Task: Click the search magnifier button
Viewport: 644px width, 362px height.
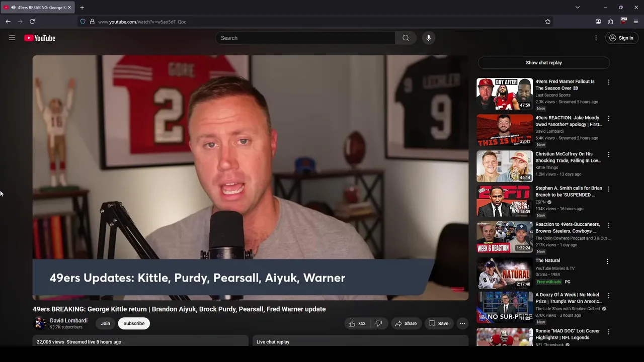Action: tap(406, 38)
